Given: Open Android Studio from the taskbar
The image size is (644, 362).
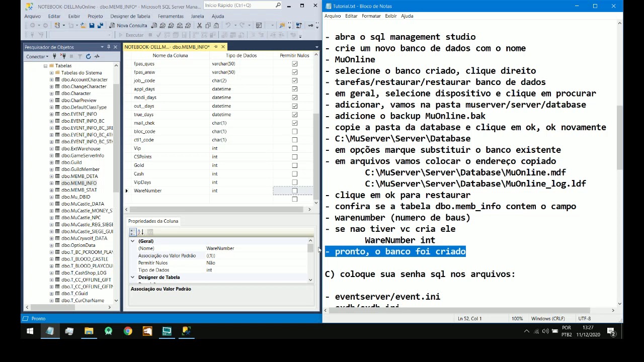Looking at the screenshot, I should tap(108, 331).
